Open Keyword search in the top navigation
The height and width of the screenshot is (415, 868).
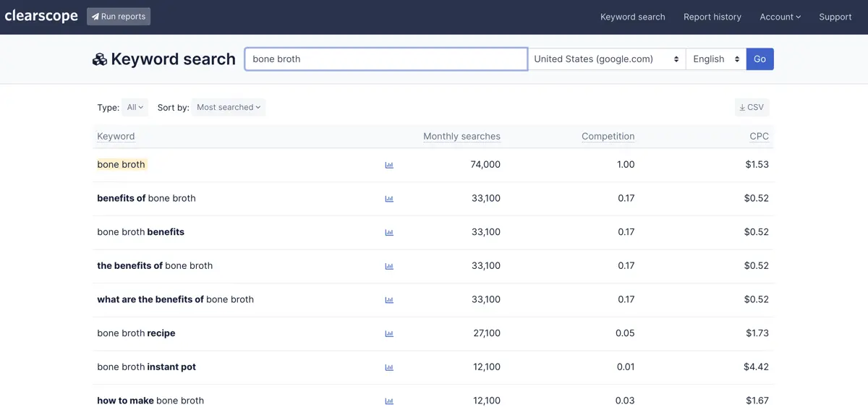pos(632,17)
